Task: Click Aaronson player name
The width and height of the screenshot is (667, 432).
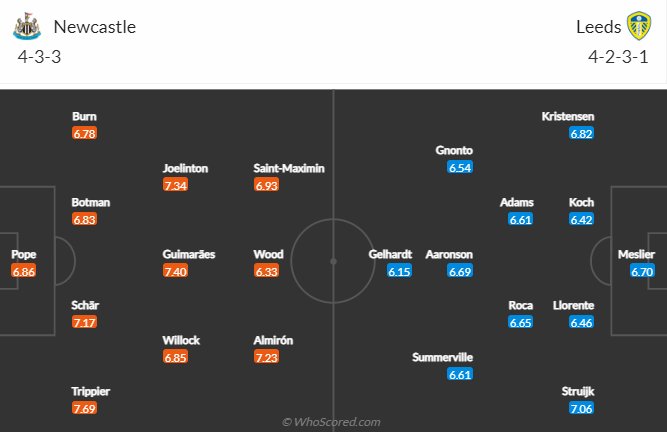Action: coord(449,254)
